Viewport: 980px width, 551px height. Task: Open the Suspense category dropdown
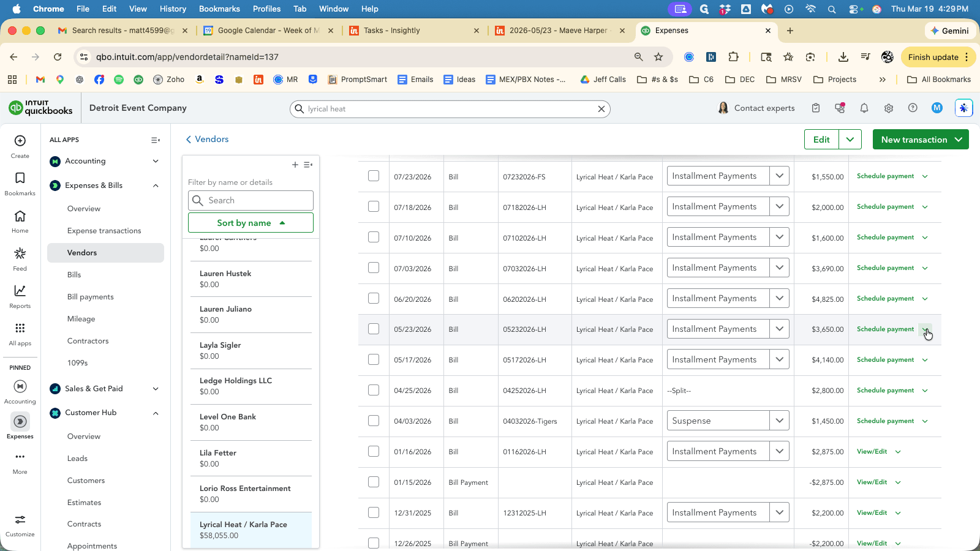779,421
